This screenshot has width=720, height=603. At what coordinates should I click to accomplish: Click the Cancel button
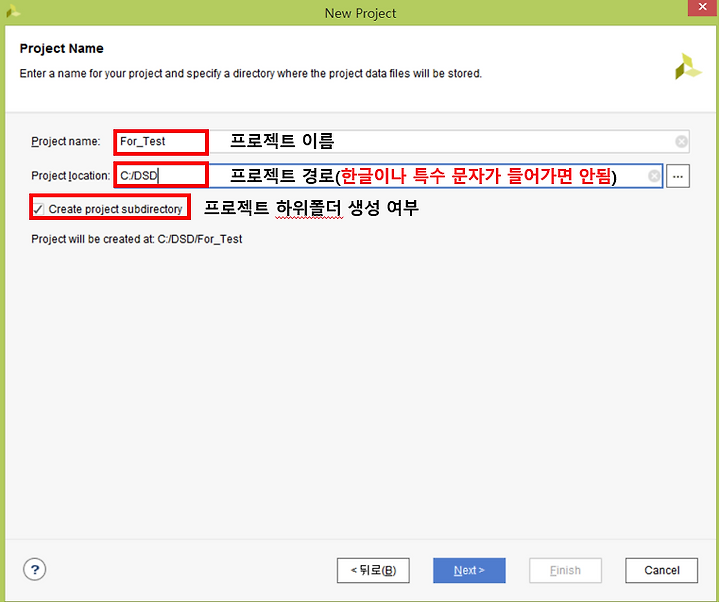[661, 570]
